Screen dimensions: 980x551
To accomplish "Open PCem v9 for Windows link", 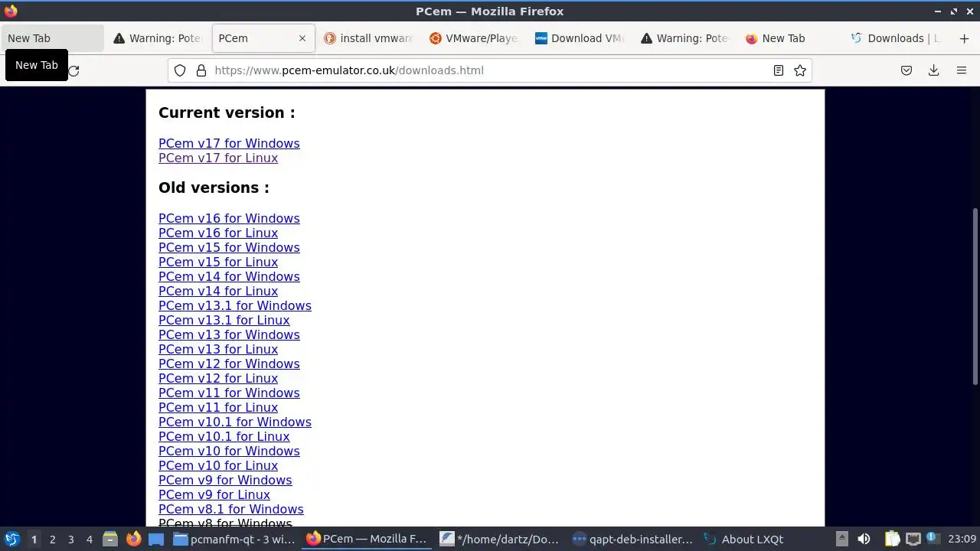I will (225, 481).
